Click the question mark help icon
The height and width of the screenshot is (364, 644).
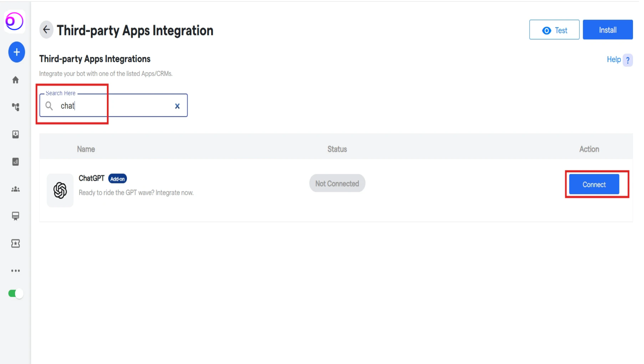[x=628, y=60]
